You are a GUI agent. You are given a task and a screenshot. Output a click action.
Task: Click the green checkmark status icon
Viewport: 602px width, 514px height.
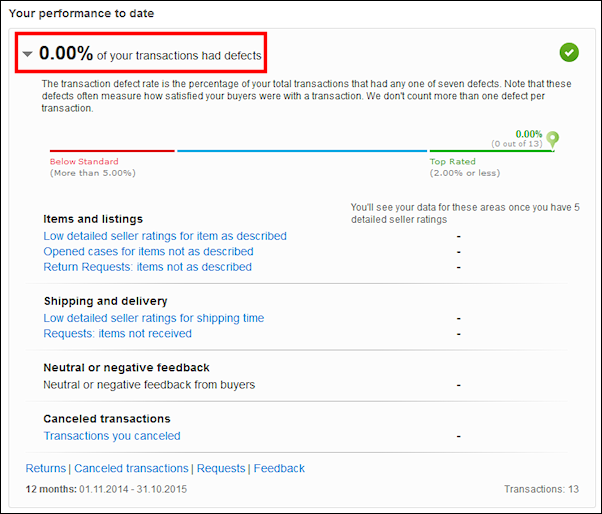pyautogui.click(x=569, y=53)
